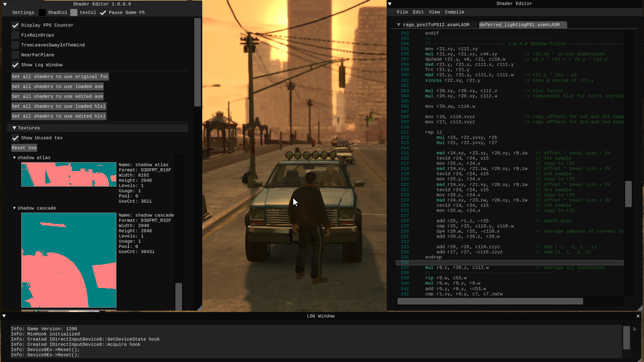The image size is (644, 362).
Task: Collapse the shadow cascade tree node
Action: pos(14,208)
